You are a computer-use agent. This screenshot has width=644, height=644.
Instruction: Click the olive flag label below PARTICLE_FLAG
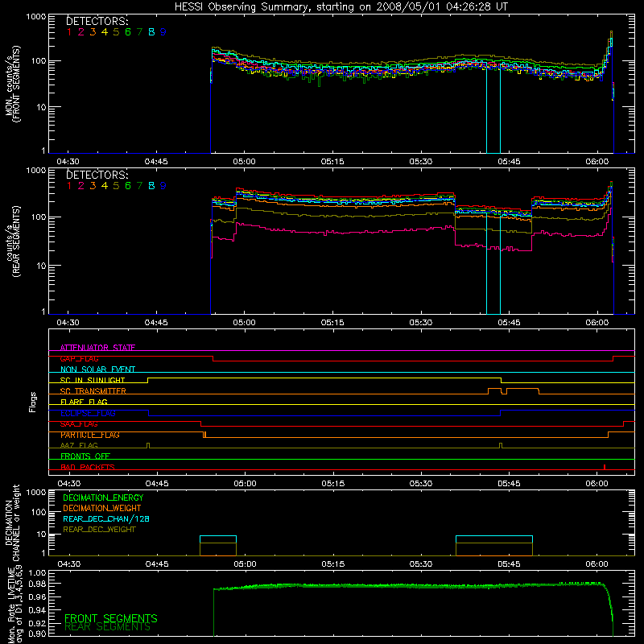click(x=79, y=445)
